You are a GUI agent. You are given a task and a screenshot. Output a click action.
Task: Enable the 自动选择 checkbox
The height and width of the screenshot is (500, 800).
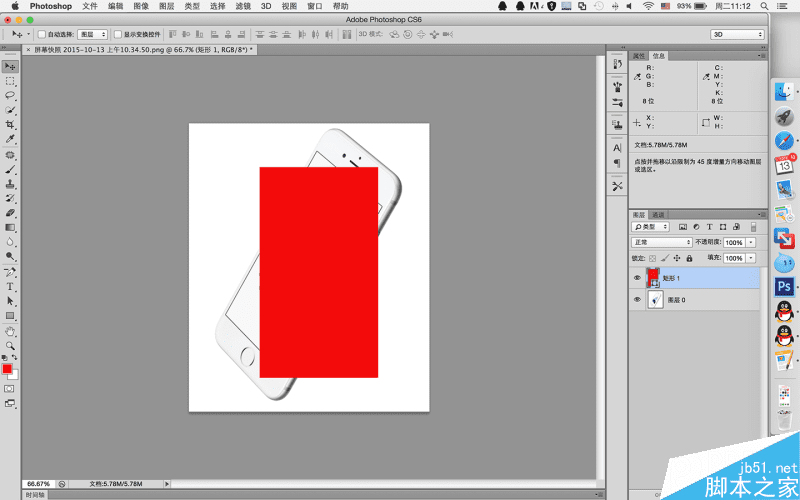pyautogui.click(x=41, y=34)
